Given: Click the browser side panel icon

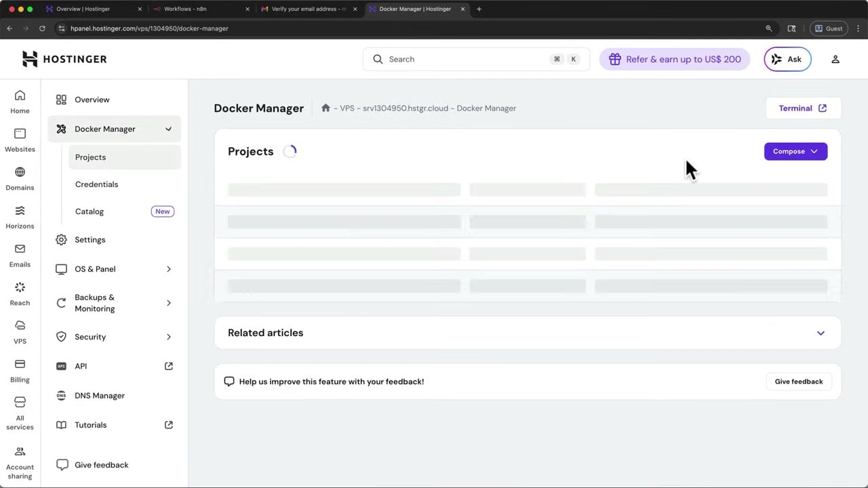Looking at the screenshot, I should pos(791,28).
